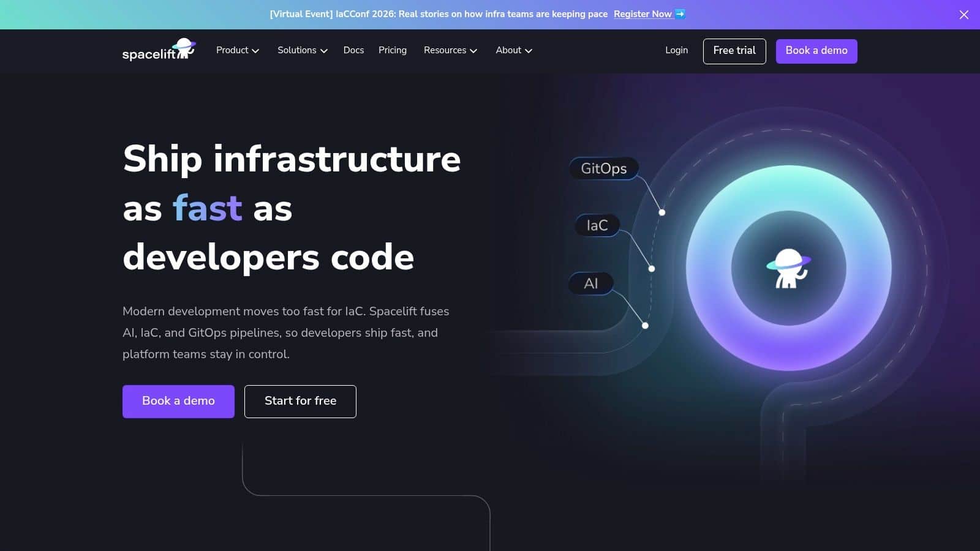Open the Docs page
Screen dimensions: 980x551
[x=353, y=50]
